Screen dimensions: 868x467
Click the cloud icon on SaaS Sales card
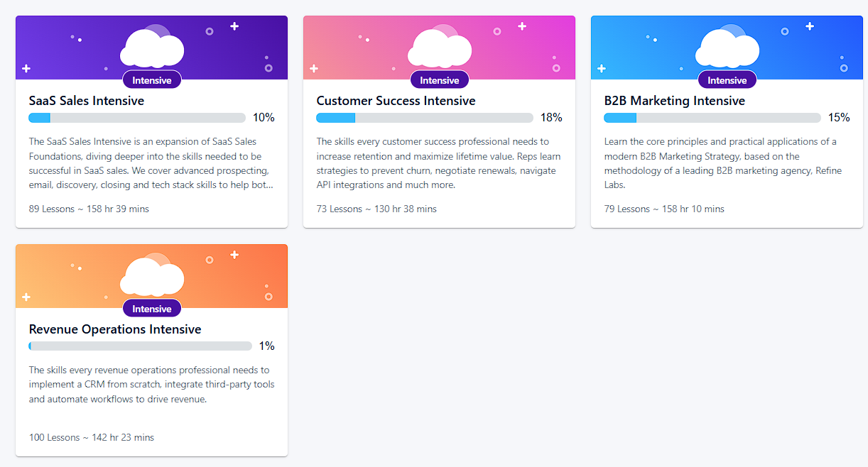pos(152,48)
